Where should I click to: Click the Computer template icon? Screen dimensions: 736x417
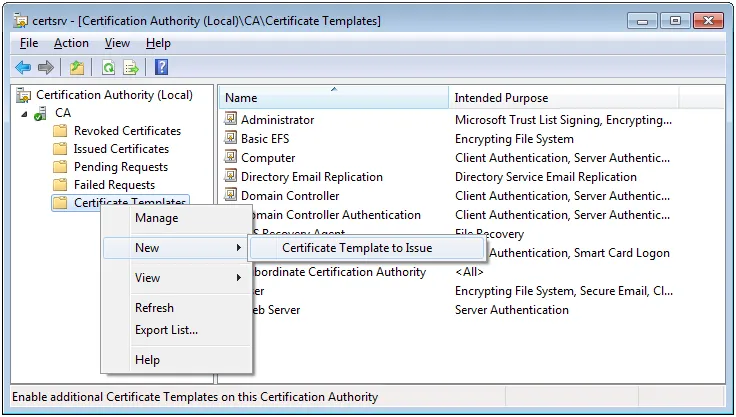click(x=230, y=157)
